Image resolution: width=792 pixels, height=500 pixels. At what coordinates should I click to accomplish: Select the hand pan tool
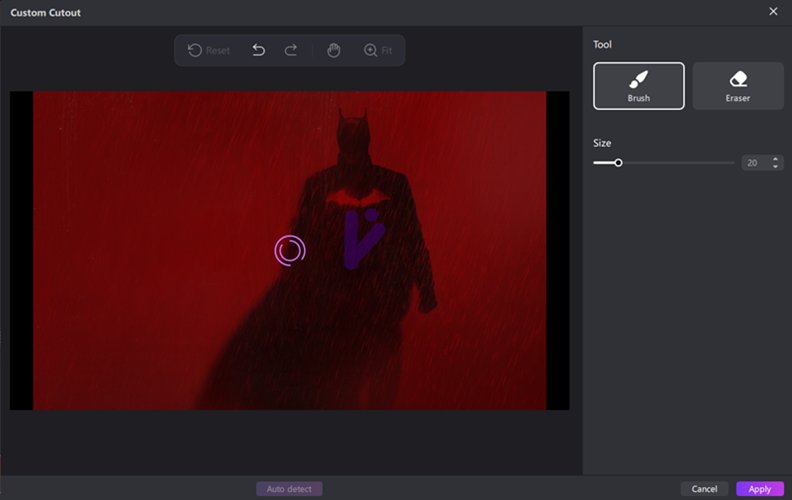[333, 50]
